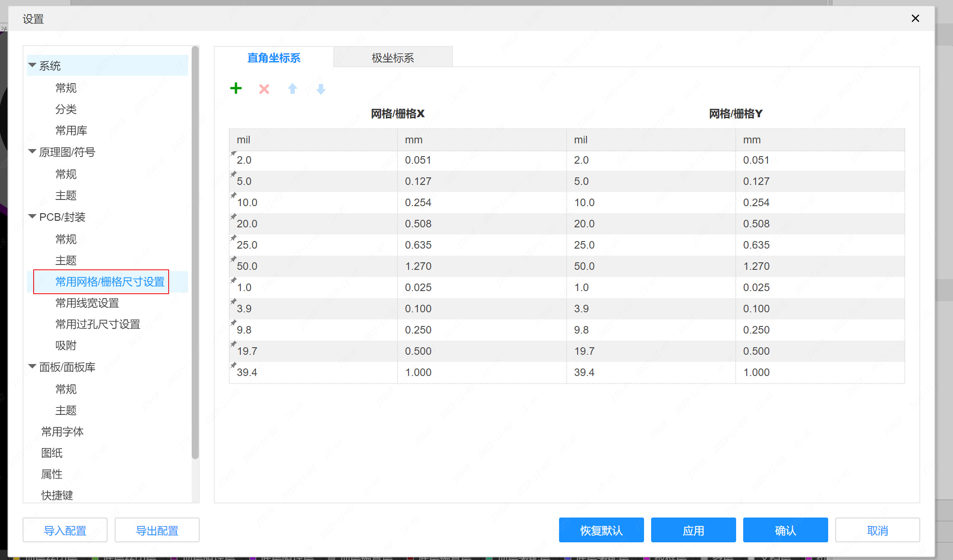The image size is (953, 560).
Task: Click the 网格/栅格X mm cell 0.635
Action: [482, 245]
